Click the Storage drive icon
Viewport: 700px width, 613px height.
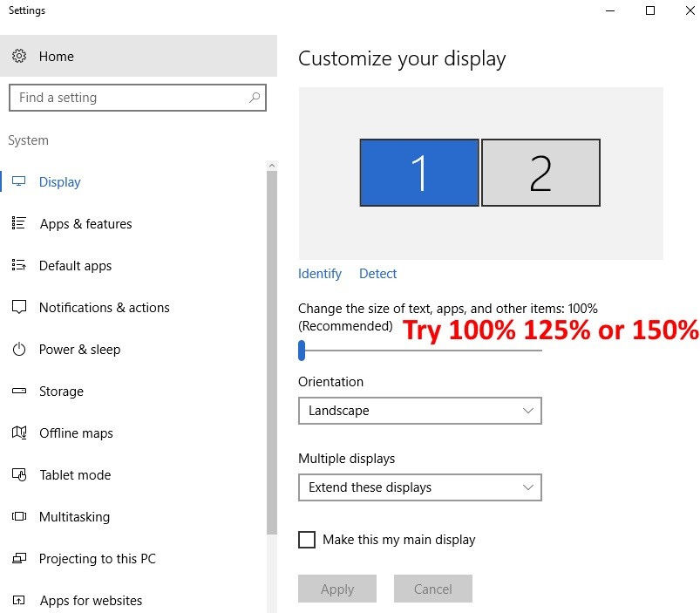pyautogui.click(x=19, y=392)
